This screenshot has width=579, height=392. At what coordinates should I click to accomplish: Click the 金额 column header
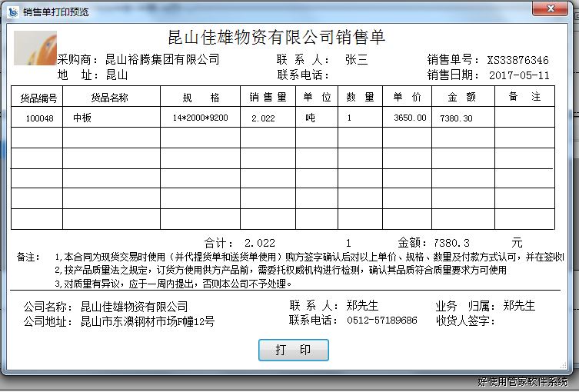(461, 98)
